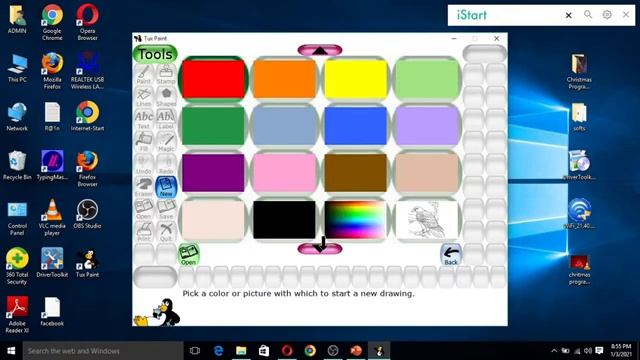This screenshot has width=640, height=360.
Task: Select the Text tool
Action: [144, 120]
